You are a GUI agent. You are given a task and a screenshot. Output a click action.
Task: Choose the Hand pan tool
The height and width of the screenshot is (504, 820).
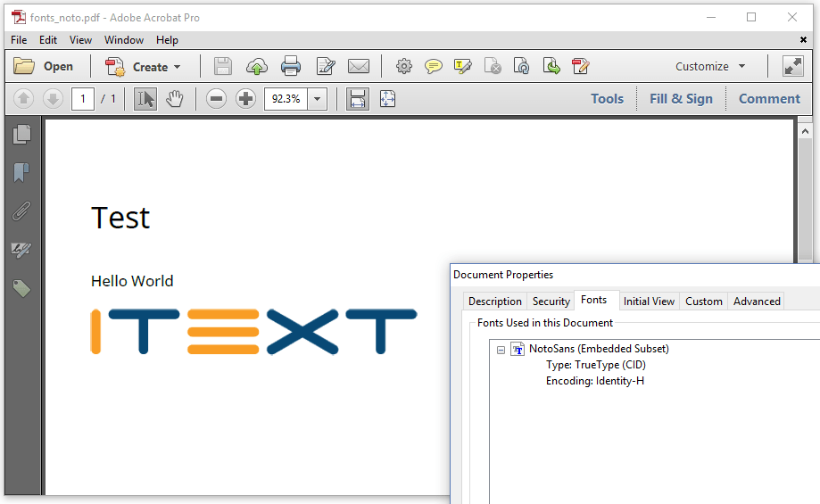point(175,99)
